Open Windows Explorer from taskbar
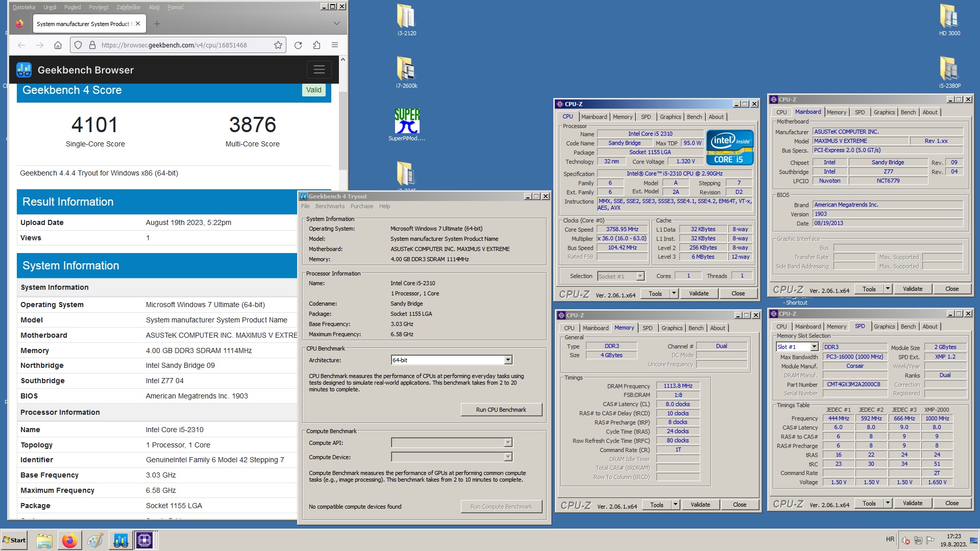The height and width of the screenshot is (551, 980). click(44, 540)
